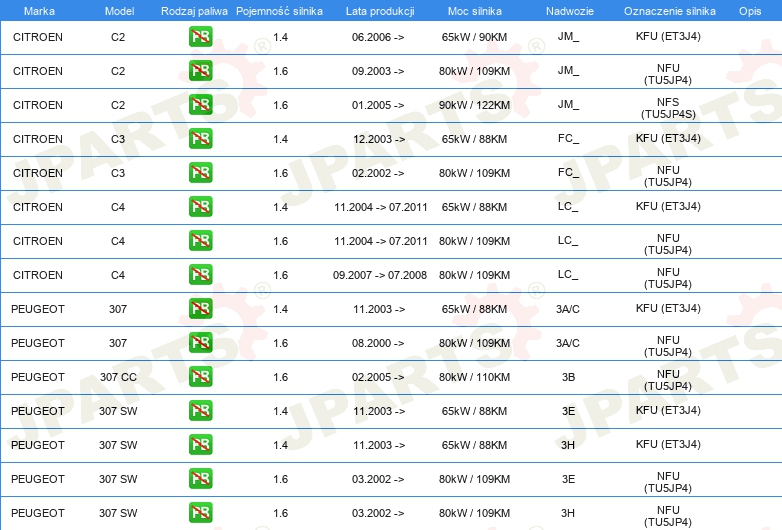Click the Rodzaj paliwa column header
The image size is (782, 530).
[194, 11]
